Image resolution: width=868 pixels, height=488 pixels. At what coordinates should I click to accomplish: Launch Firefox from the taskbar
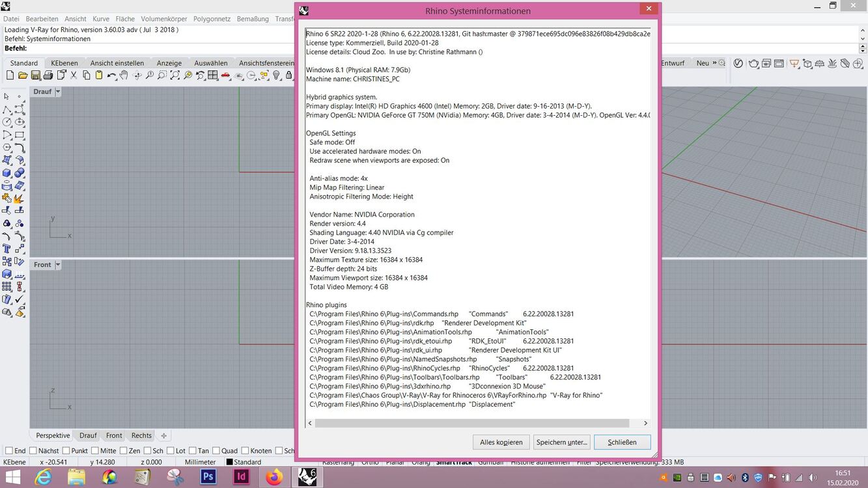pyautogui.click(x=274, y=476)
